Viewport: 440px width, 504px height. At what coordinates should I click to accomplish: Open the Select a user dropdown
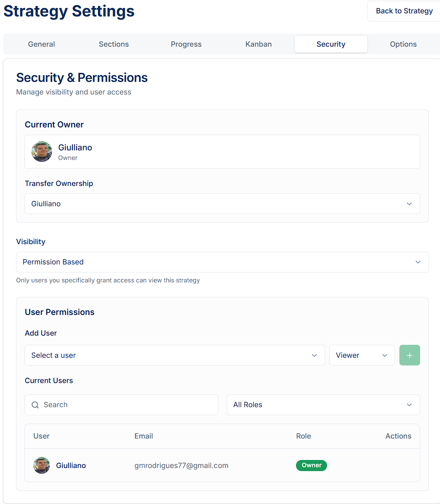pyautogui.click(x=175, y=355)
